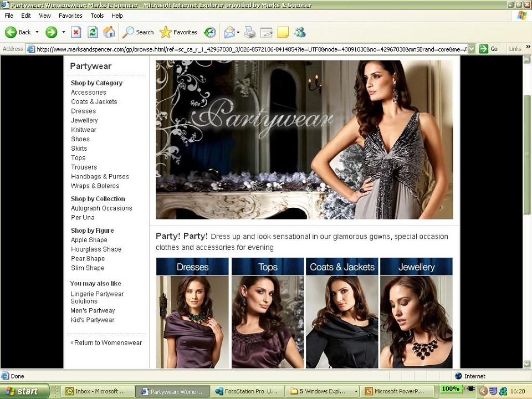
Task: Go to the Home page icon
Action: [109, 32]
